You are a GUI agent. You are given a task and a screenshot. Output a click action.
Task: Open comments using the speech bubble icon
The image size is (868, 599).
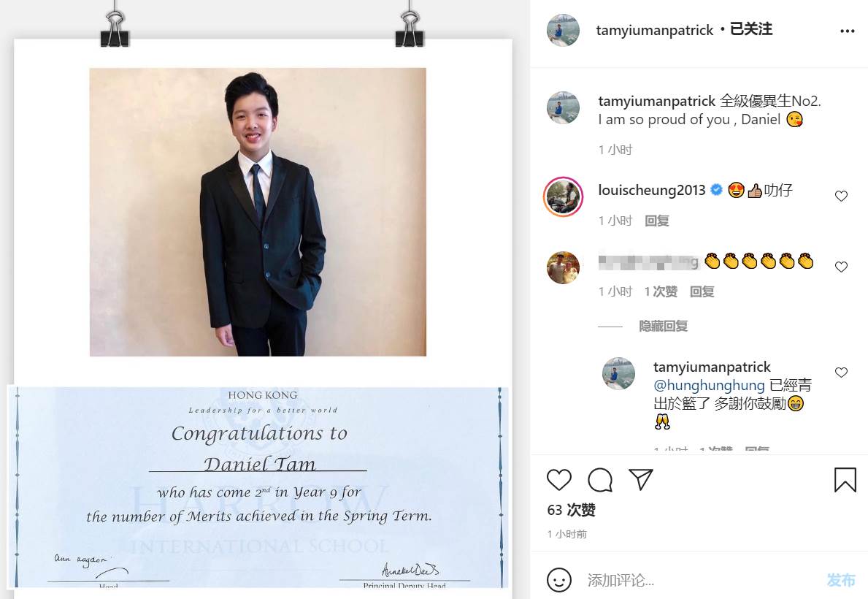pyautogui.click(x=600, y=480)
